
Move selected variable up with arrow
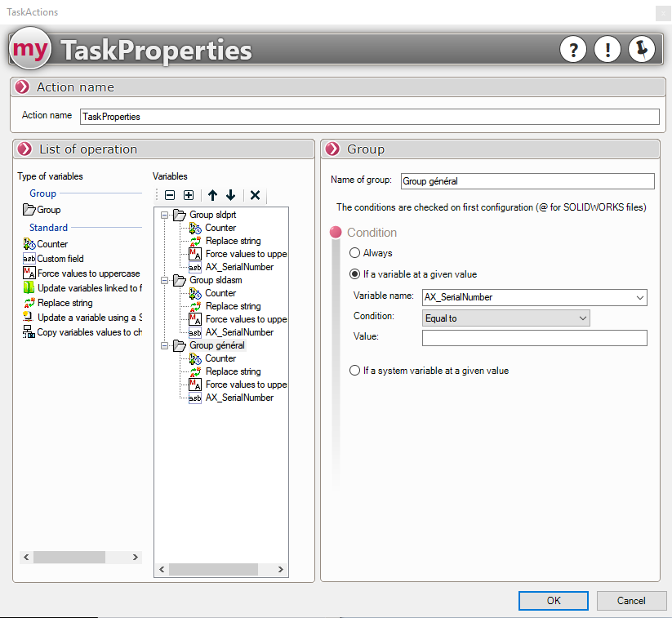click(212, 195)
